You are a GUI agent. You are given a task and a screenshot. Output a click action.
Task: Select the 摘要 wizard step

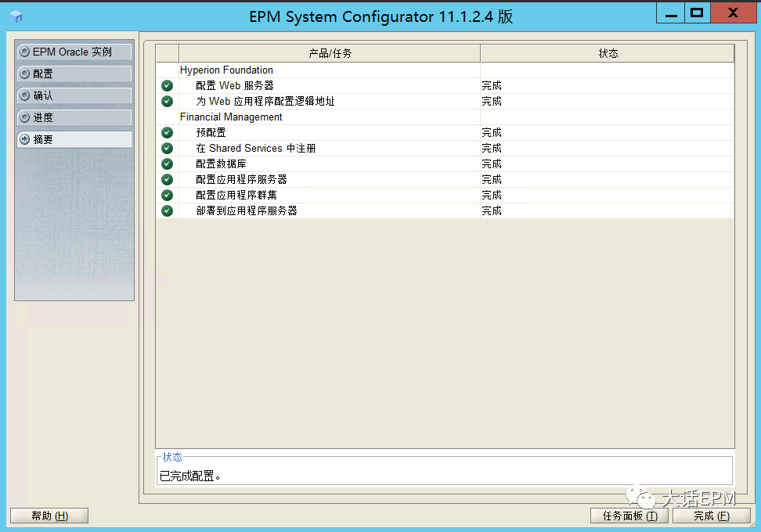tap(74, 139)
